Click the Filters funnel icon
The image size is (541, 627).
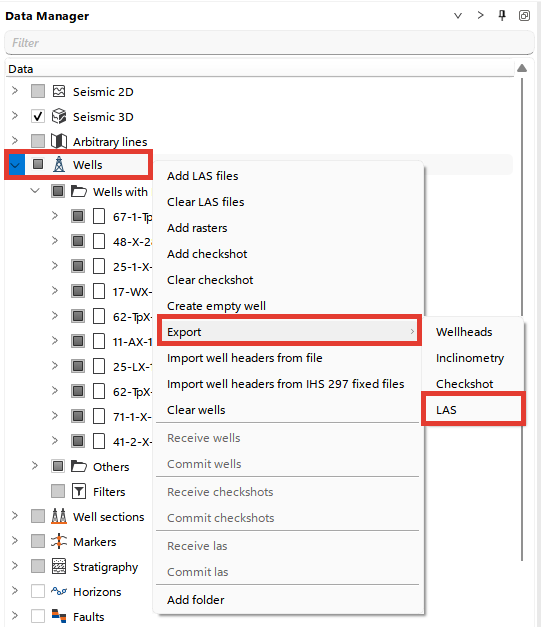[79, 491]
